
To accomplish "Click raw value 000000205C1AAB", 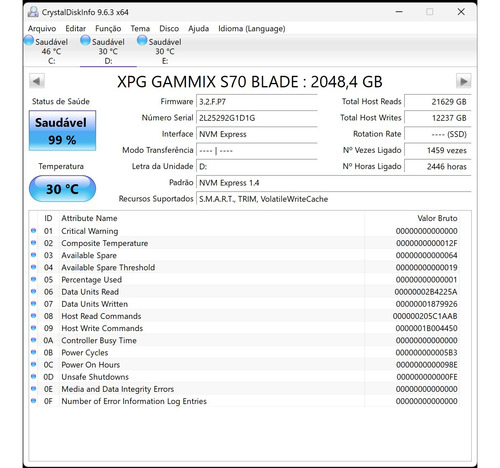I will pos(425,316).
